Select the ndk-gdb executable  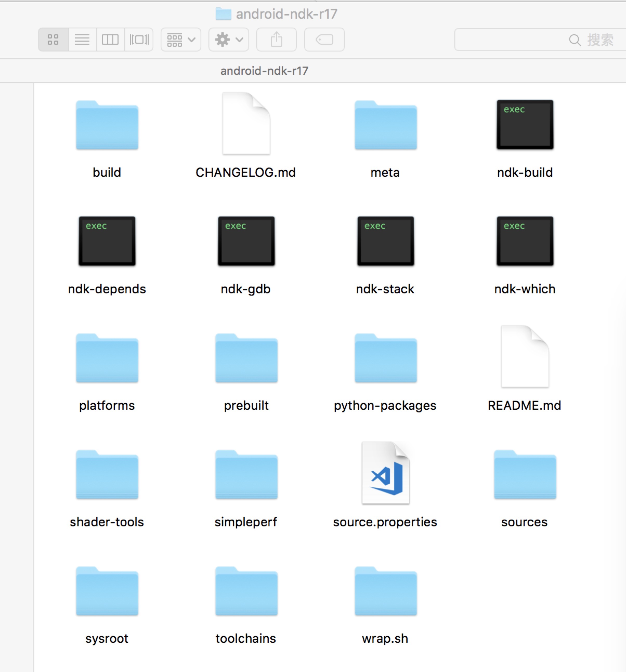[246, 241]
